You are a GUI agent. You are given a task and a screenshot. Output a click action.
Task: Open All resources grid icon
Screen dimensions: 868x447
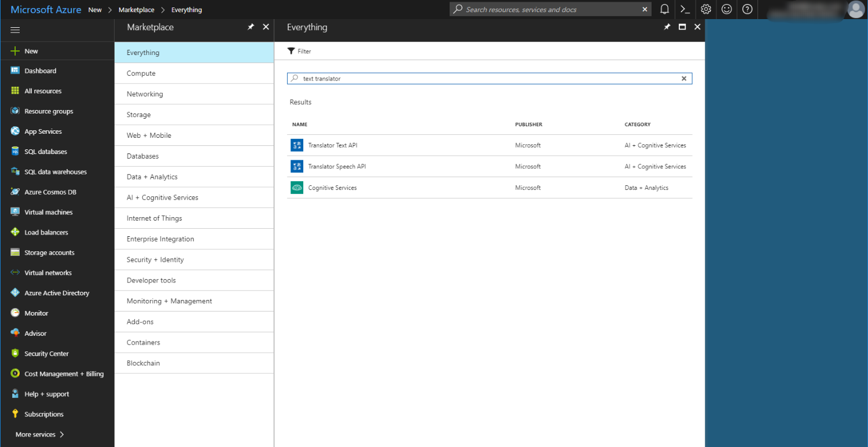coord(15,91)
